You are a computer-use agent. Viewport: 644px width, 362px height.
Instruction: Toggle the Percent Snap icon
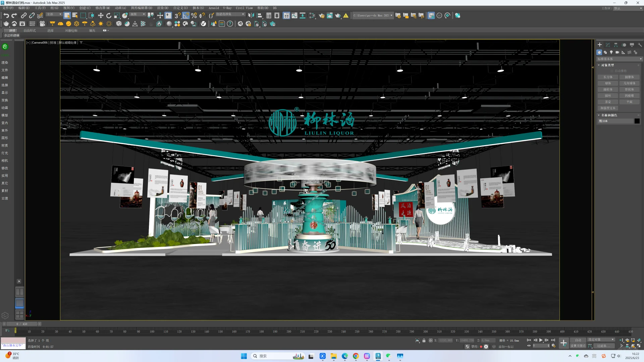[194, 15]
